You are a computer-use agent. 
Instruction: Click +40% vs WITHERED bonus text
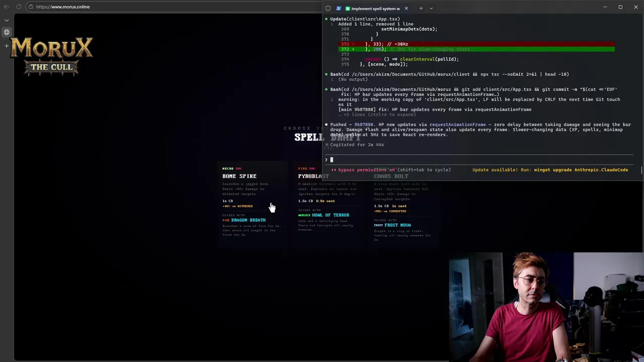click(x=237, y=206)
